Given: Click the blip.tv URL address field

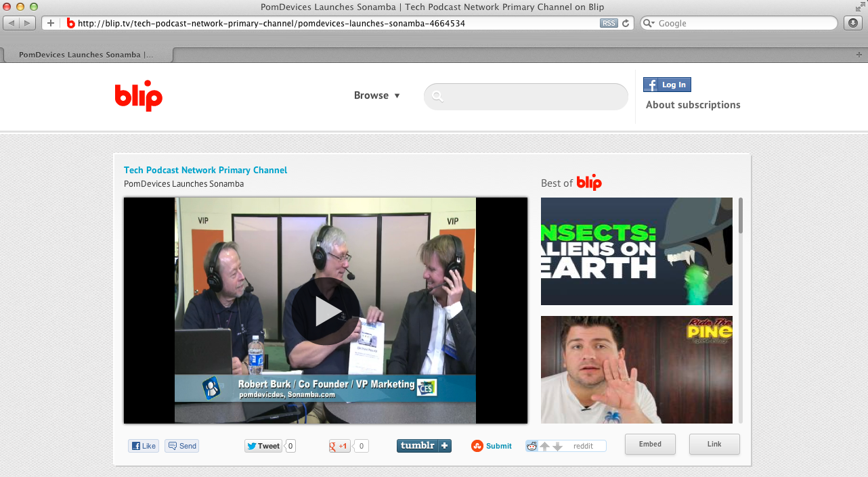Looking at the screenshot, I should (x=337, y=23).
